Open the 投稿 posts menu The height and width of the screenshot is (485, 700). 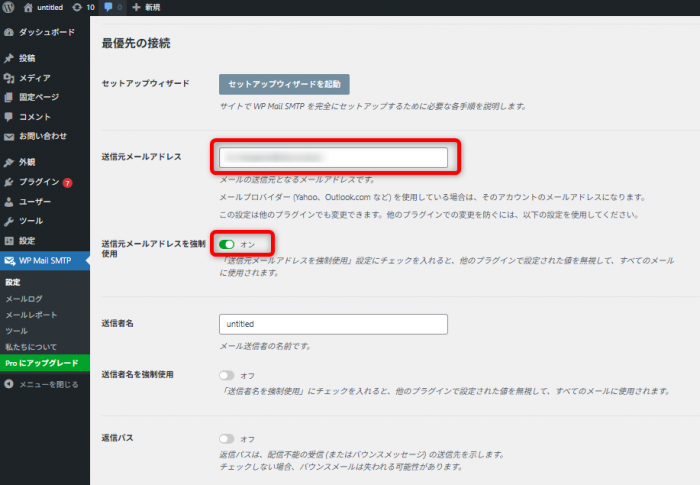coord(27,59)
